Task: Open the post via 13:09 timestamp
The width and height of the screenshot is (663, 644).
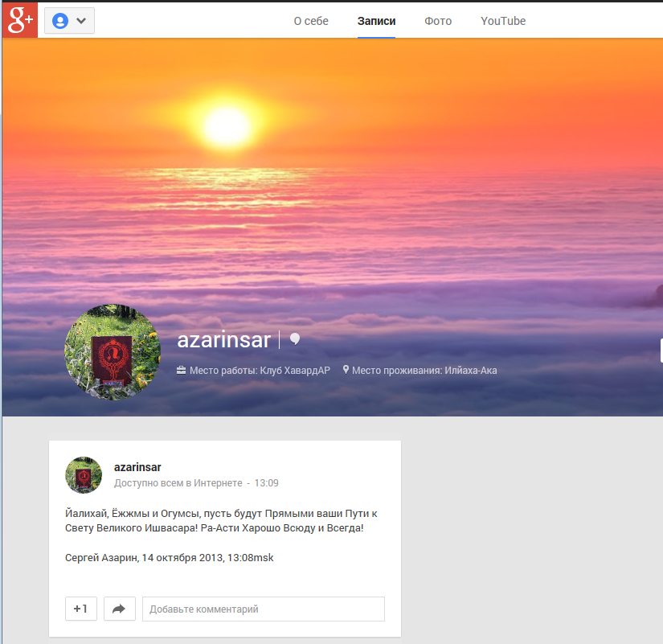Action: point(266,483)
